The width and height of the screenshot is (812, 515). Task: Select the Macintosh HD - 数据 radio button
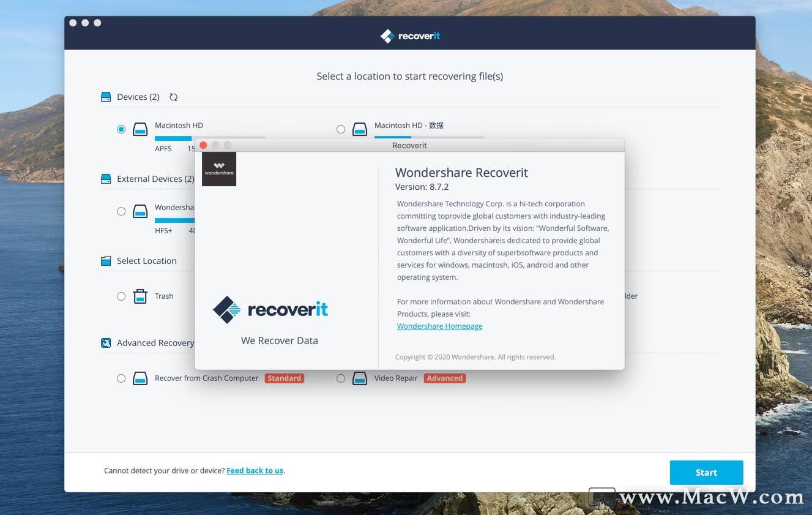click(341, 129)
